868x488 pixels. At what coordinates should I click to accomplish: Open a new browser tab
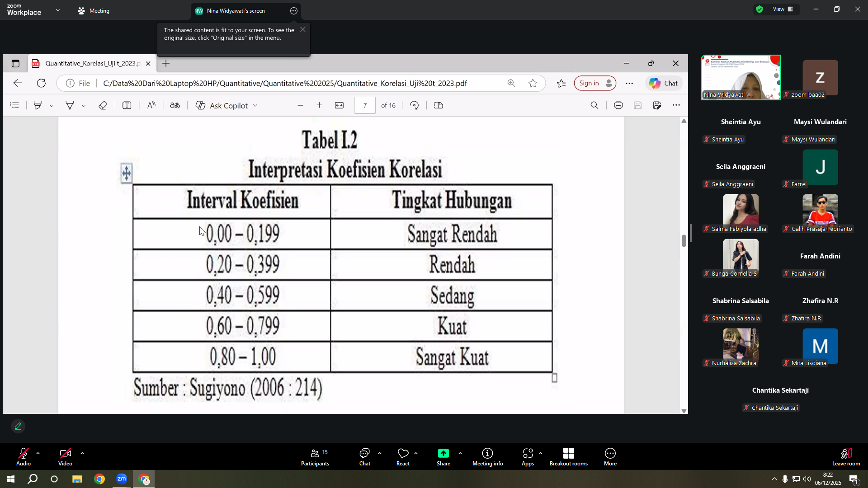coord(166,63)
